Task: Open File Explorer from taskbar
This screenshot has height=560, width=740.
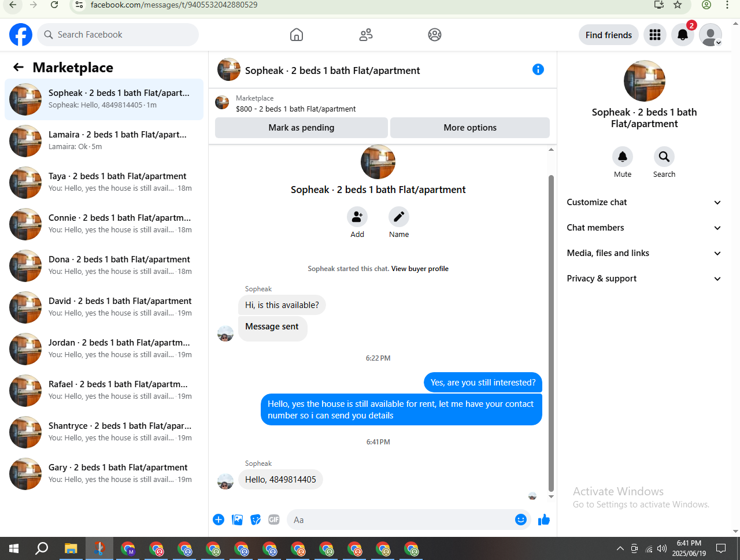Action: [x=71, y=548]
